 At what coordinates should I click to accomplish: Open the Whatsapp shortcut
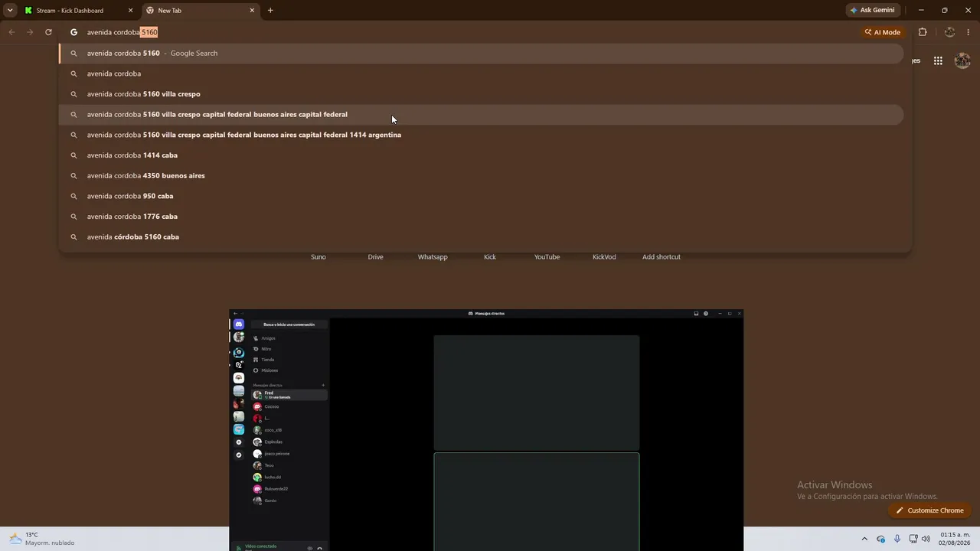click(433, 257)
